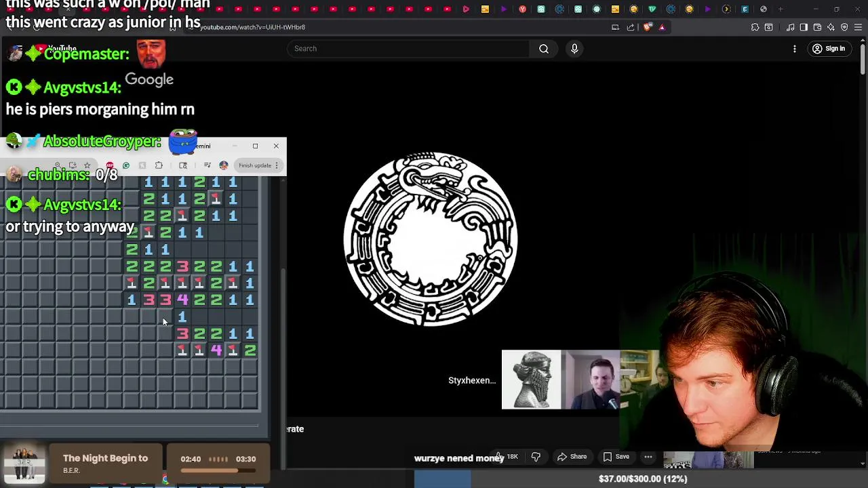The image size is (868, 488).
Task: Click The Night Begin to song title
Action: (105, 458)
